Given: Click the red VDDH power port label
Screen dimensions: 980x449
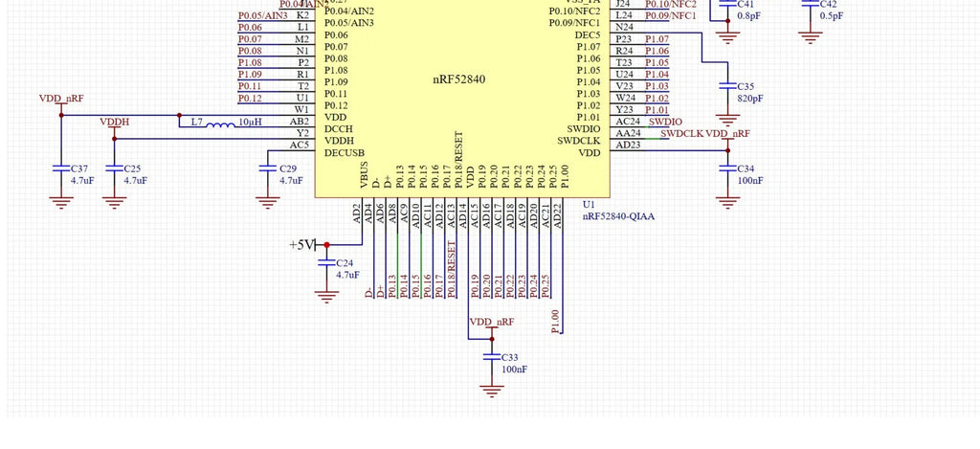Looking at the screenshot, I should coord(115,122).
